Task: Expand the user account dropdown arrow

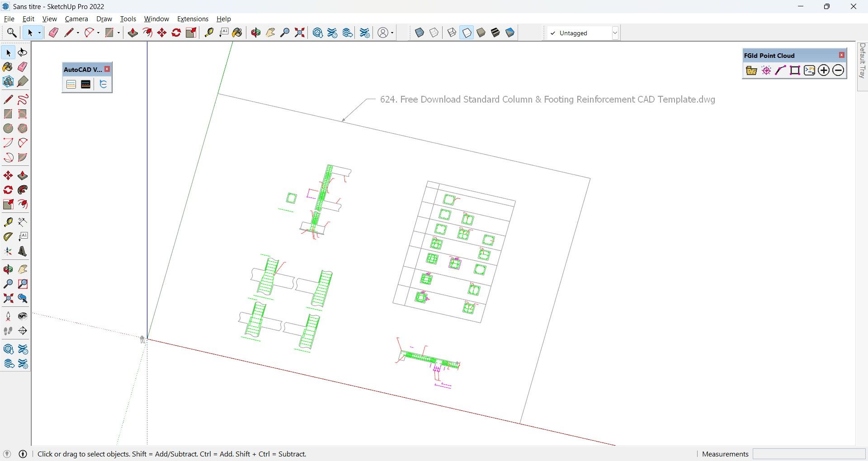Action: pyautogui.click(x=392, y=33)
